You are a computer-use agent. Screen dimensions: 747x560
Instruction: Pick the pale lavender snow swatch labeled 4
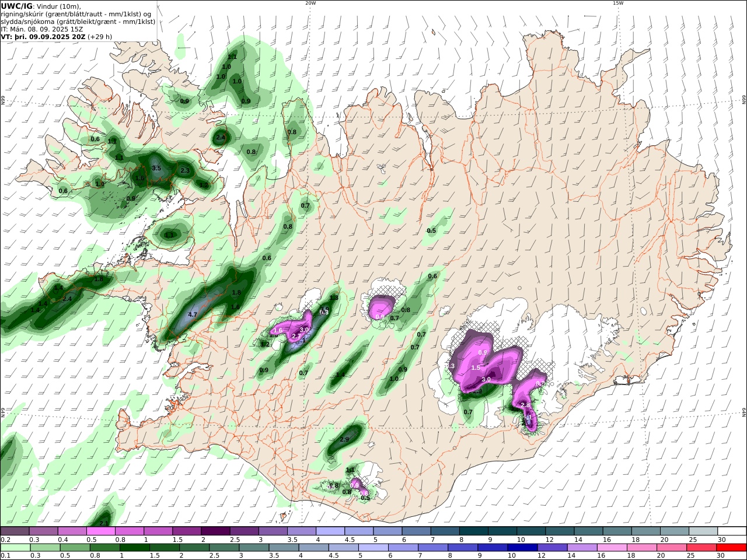tap(330, 531)
